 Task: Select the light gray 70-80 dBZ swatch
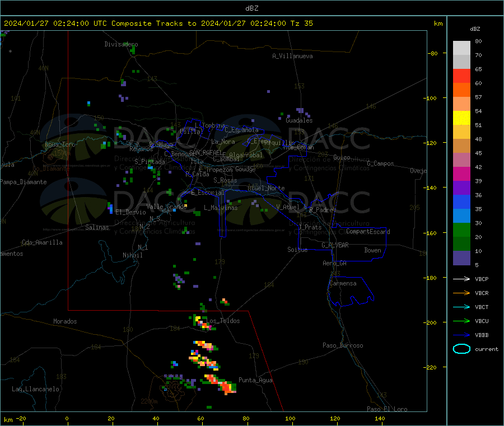click(x=461, y=48)
